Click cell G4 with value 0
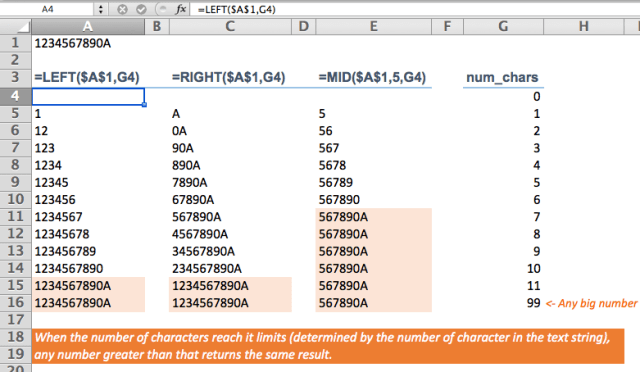Viewport: 640px width, 372px height. tap(503, 96)
